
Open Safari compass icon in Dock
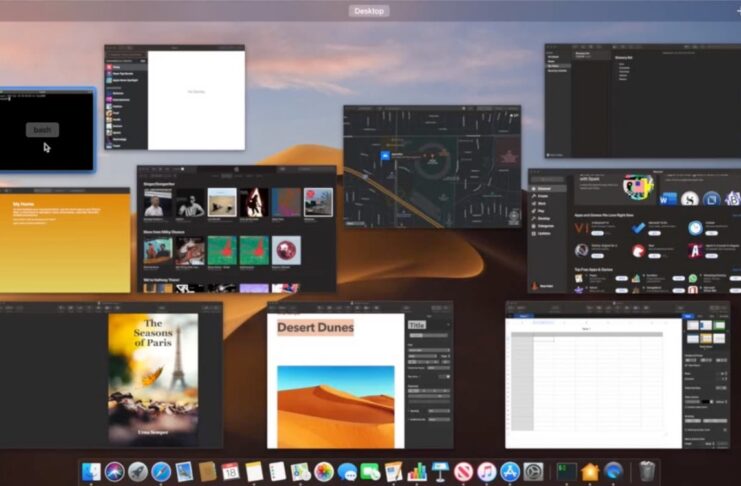click(x=161, y=471)
